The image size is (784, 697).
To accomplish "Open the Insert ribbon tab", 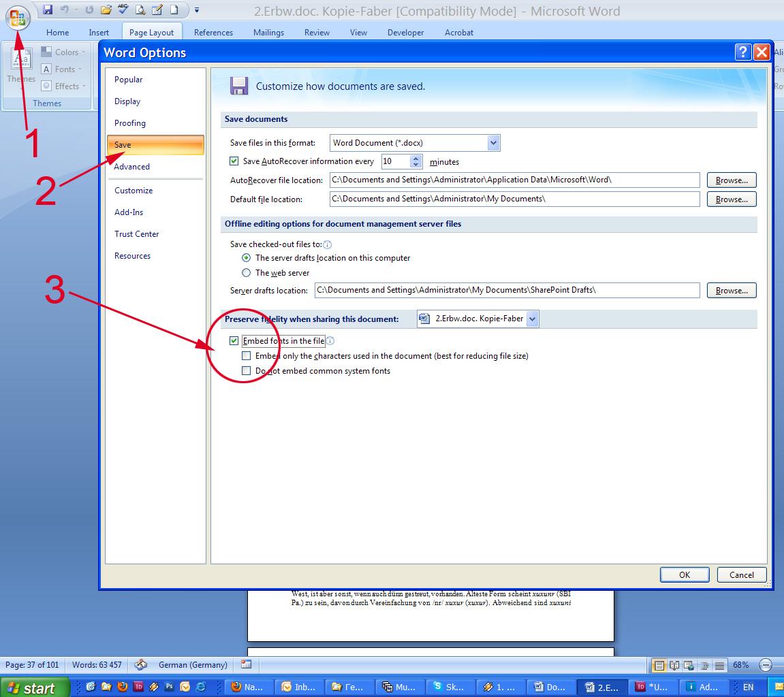I will click(99, 33).
